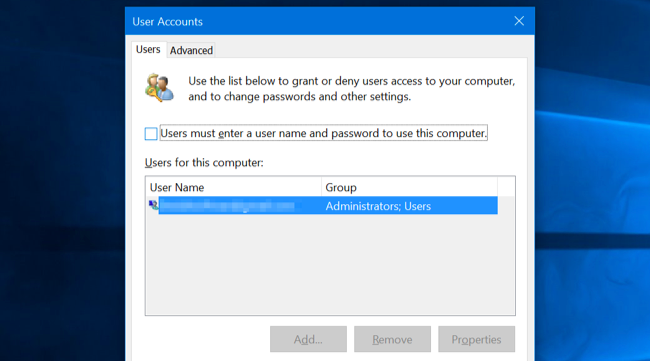Click the 'User Accounts' title bar text

167,22
